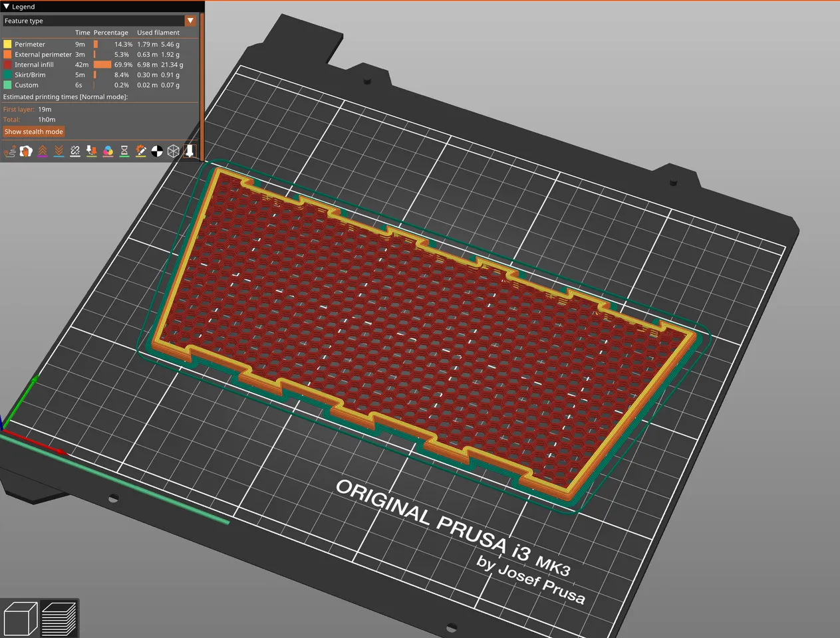Toggle Travel moves visibility icon
Viewport: 840px width, 638px height.
coord(10,152)
